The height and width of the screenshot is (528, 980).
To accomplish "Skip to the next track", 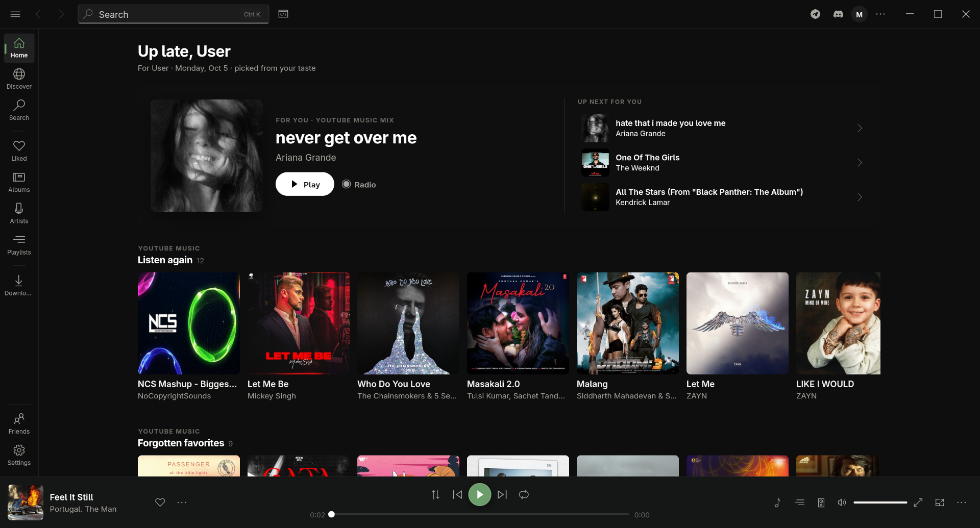I will (502, 494).
